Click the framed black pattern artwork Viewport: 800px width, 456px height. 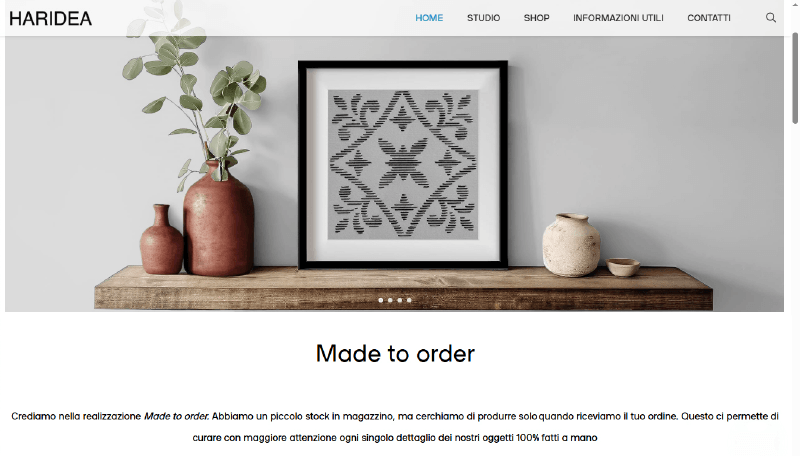point(403,164)
